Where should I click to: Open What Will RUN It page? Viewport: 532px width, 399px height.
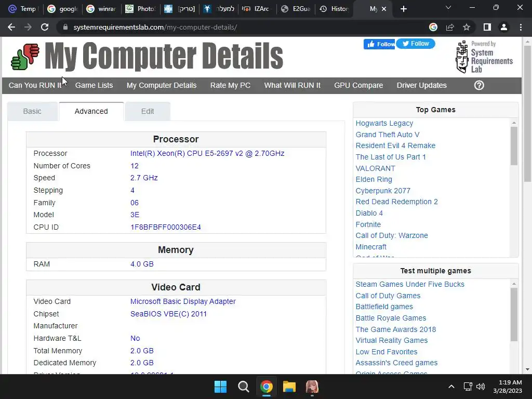coord(292,85)
